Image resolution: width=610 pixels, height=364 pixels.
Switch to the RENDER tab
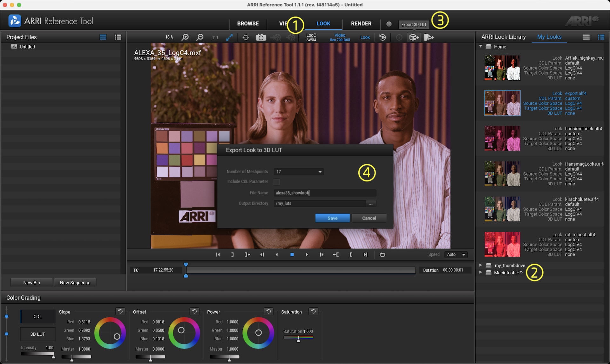click(x=361, y=24)
